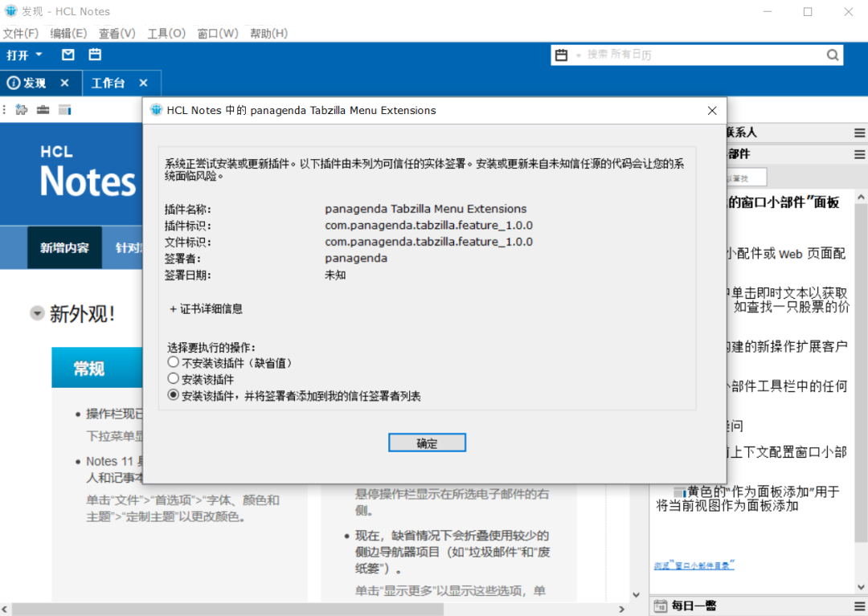Click the signer name panagenda

(356, 259)
